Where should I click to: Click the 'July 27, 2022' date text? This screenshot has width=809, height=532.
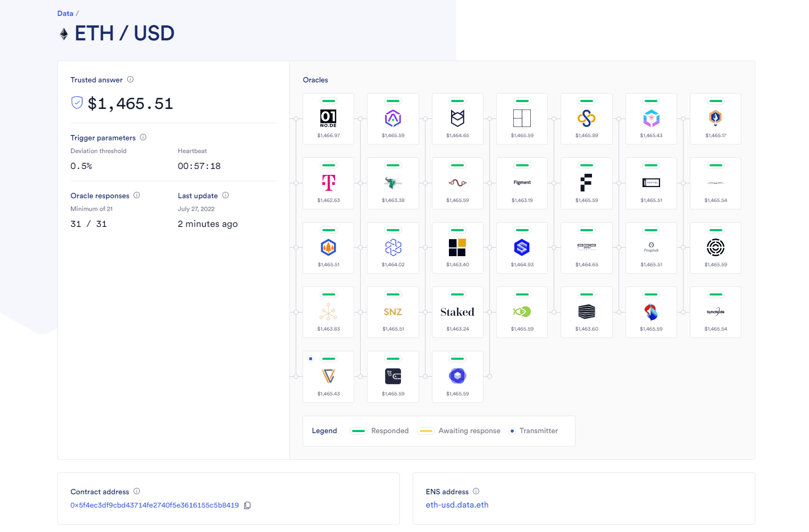coord(196,209)
